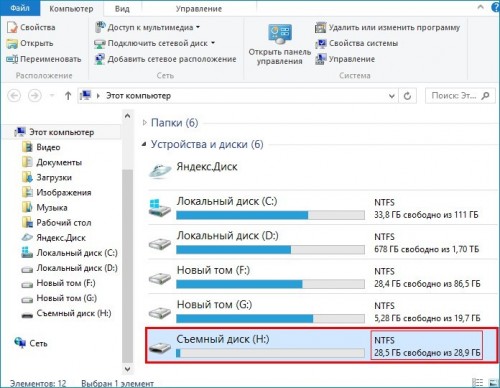Open the File (Файл) menu tab

[x=20, y=8]
